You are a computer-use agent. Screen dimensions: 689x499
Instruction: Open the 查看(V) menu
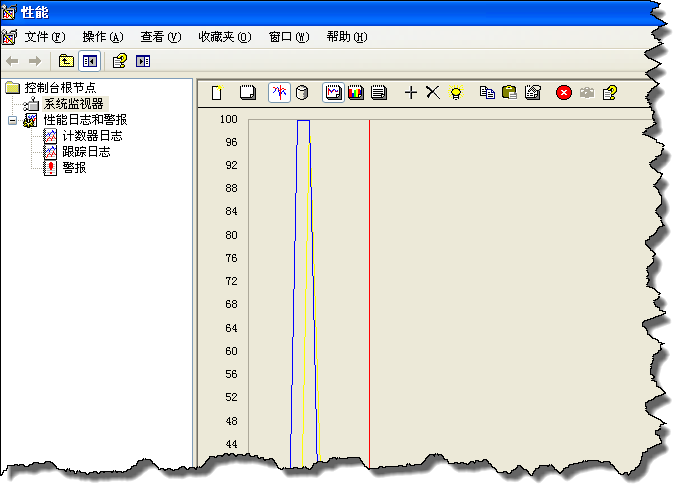160,37
